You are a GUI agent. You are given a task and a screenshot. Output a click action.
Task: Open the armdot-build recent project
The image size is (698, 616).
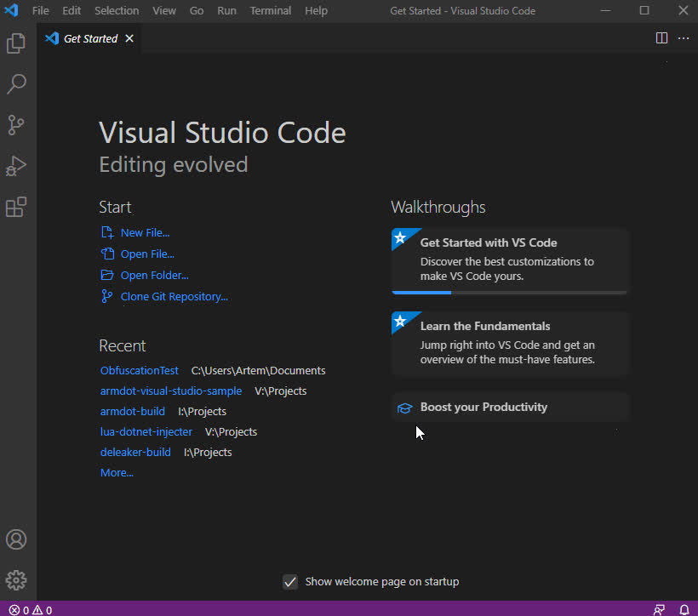click(133, 411)
